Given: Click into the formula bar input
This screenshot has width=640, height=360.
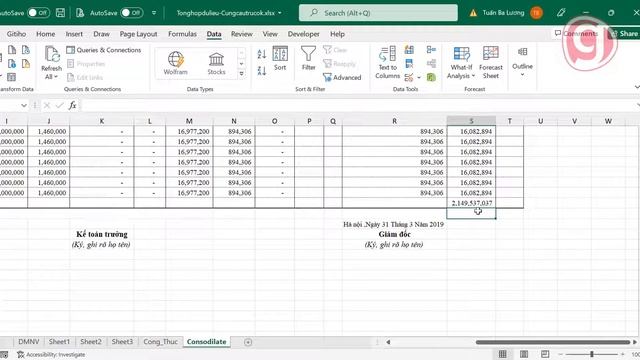Looking at the screenshot, I should tap(359, 105).
